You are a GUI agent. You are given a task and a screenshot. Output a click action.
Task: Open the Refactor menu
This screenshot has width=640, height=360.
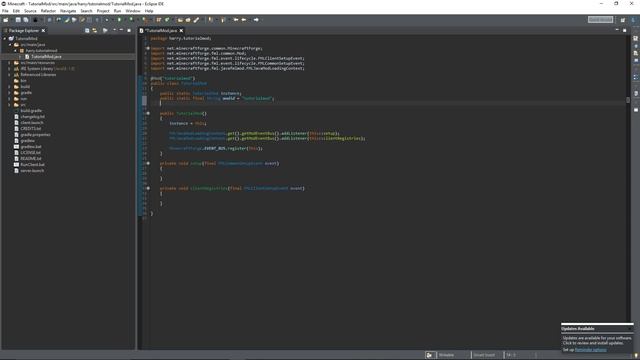[x=48, y=11]
